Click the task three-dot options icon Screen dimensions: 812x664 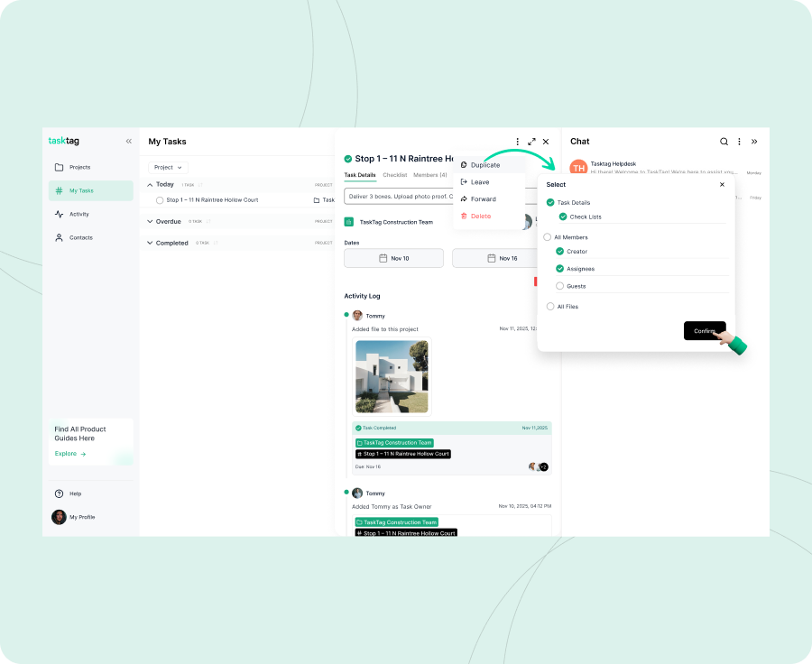[518, 142]
